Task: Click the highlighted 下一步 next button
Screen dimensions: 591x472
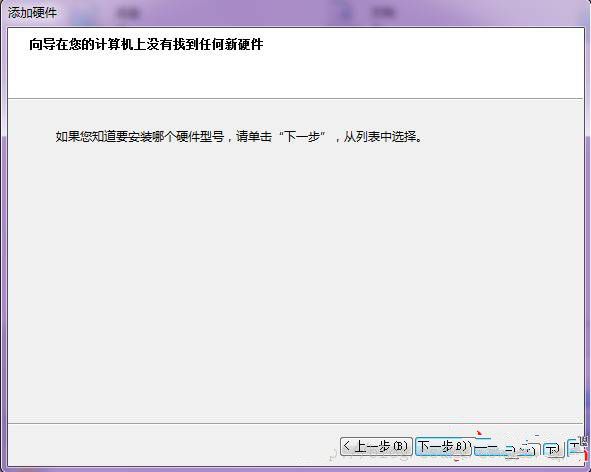Action: (443, 446)
